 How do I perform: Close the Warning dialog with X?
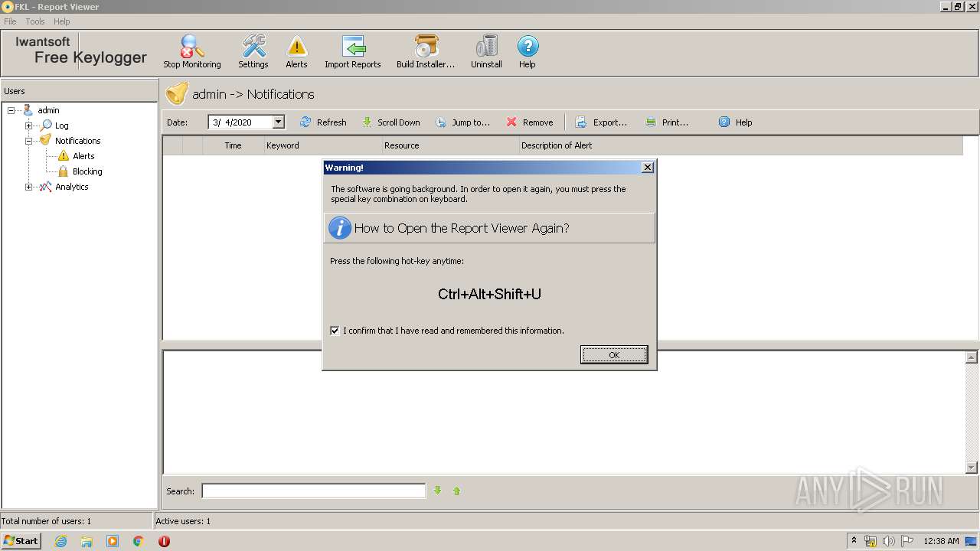tap(647, 168)
